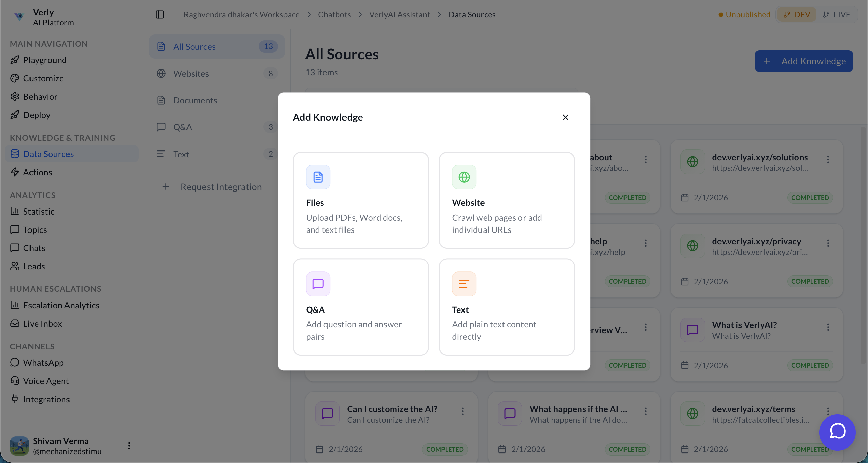Viewport: 868px width, 463px height.
Task: Select the Behavior settings icon
Action: pos(14,96)
